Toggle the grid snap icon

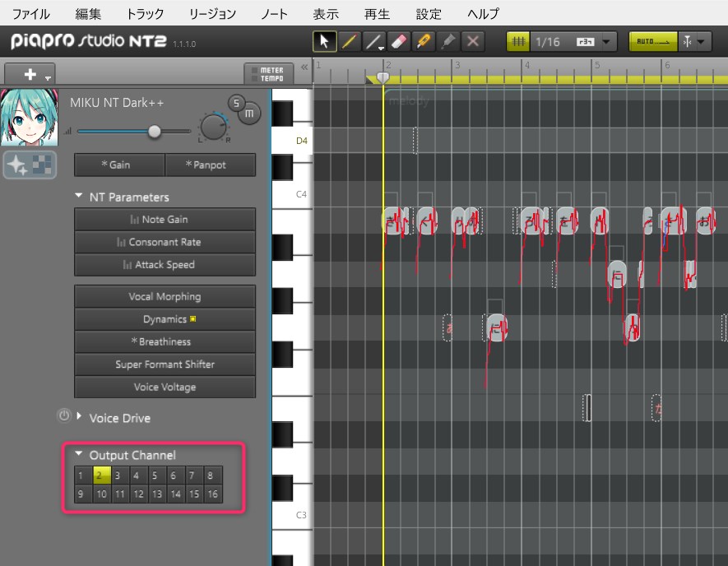pyautogui.click(x=518, y=41)
